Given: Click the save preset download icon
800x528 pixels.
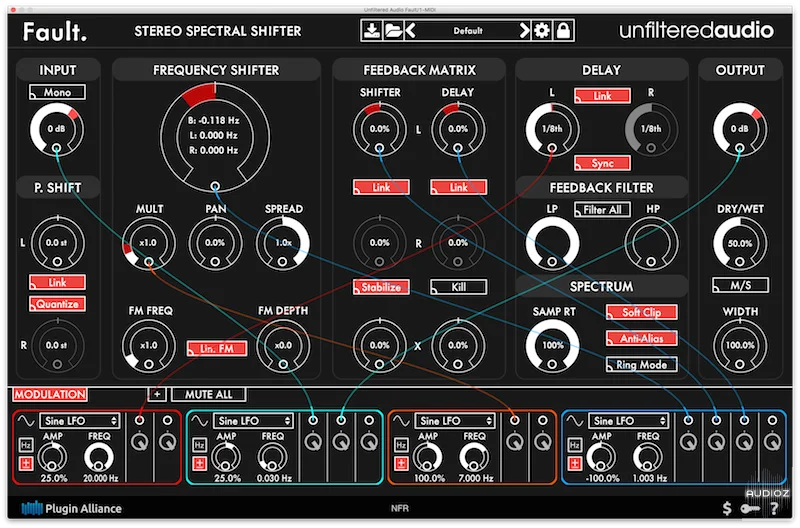Looking at the screenshot, I should [371, 31].
